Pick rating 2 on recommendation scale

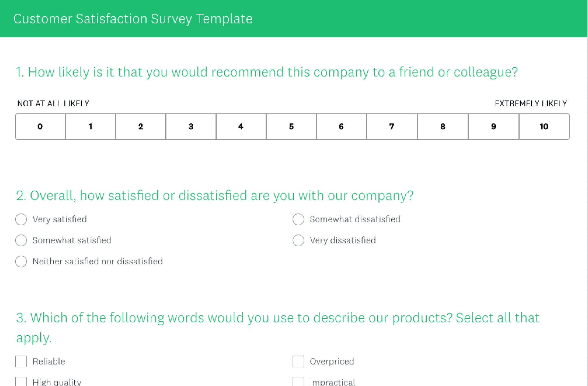[141, 126]
